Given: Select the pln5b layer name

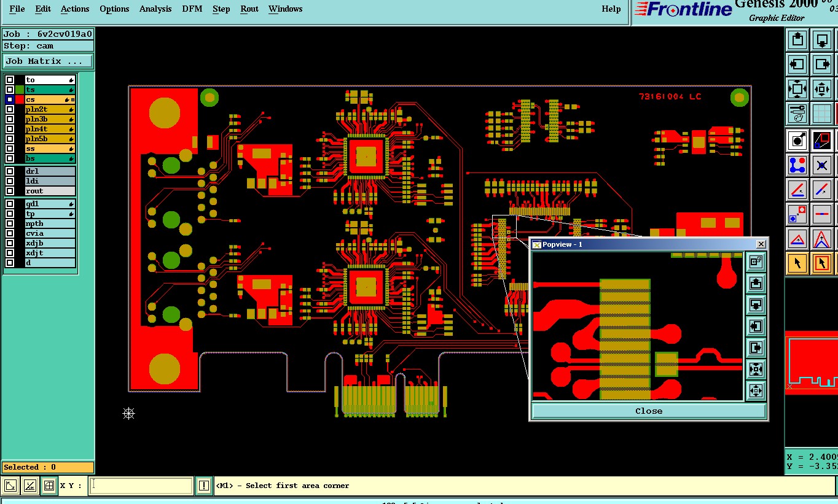Looking at the screenshot, I should [50, 139].
